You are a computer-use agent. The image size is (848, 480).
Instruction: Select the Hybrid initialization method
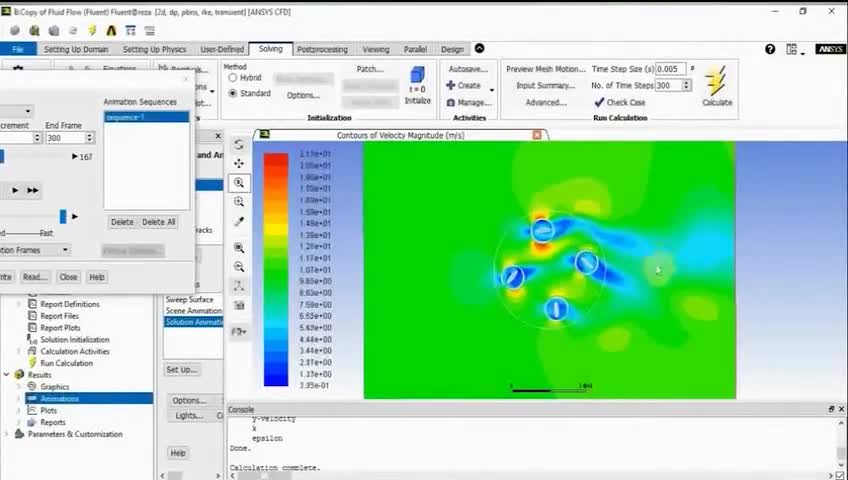(x=233, y=78)
